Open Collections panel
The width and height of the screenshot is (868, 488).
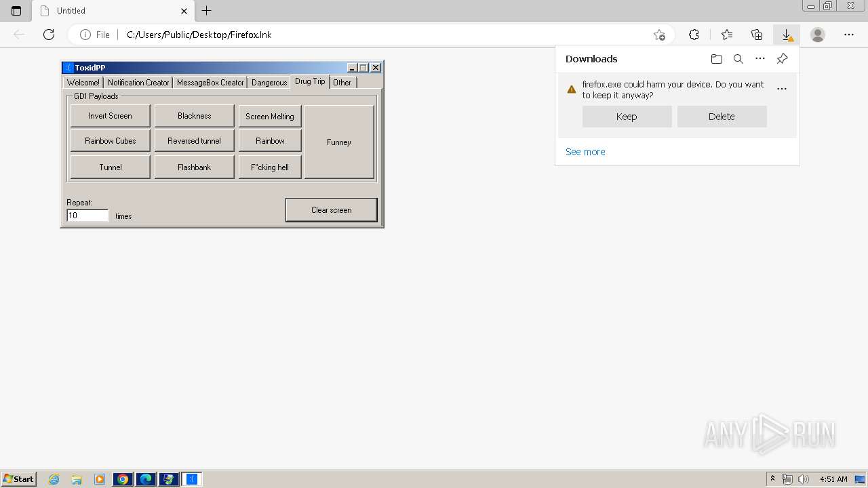coord(757,35)
